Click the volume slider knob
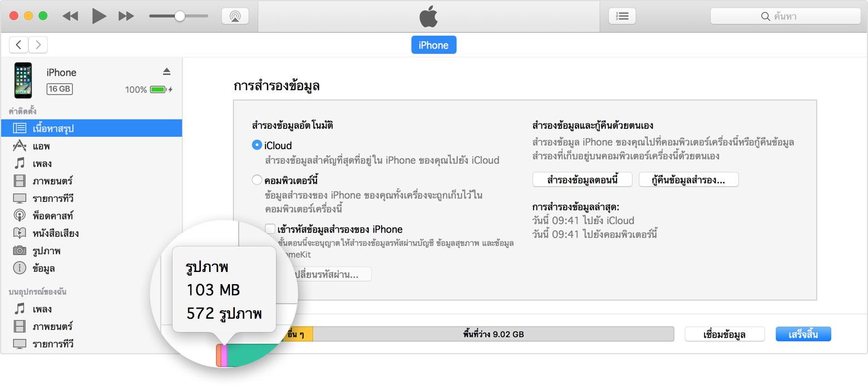Screen dimensions: 868x386 pos(180,16)
